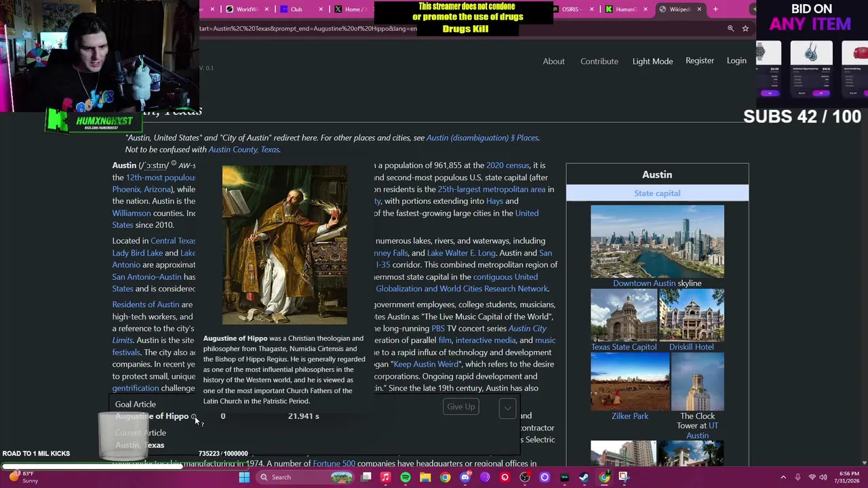Viewport: 868px width, 488px height.
Task: Open the 2020 census link
Action: tap(507, 165)
